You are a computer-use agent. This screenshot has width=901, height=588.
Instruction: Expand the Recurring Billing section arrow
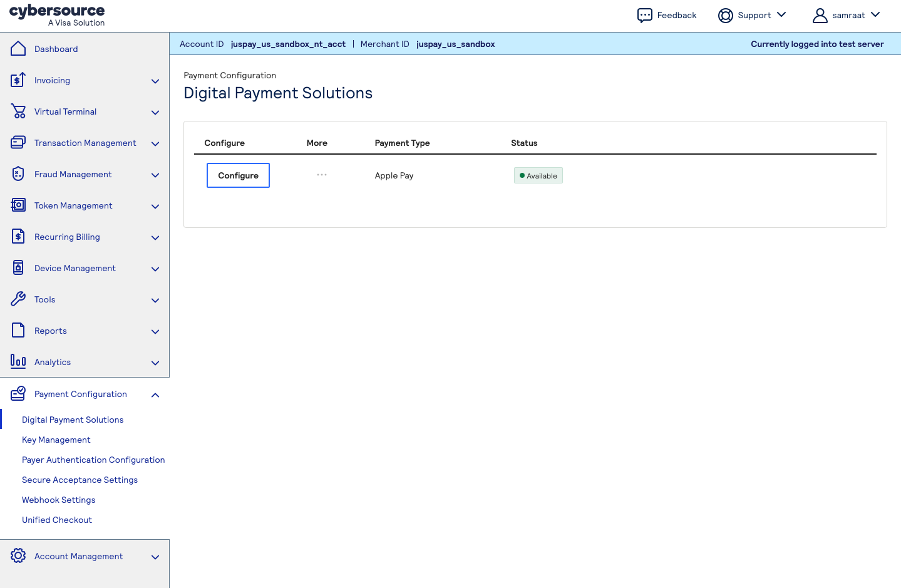pos(155,237)
